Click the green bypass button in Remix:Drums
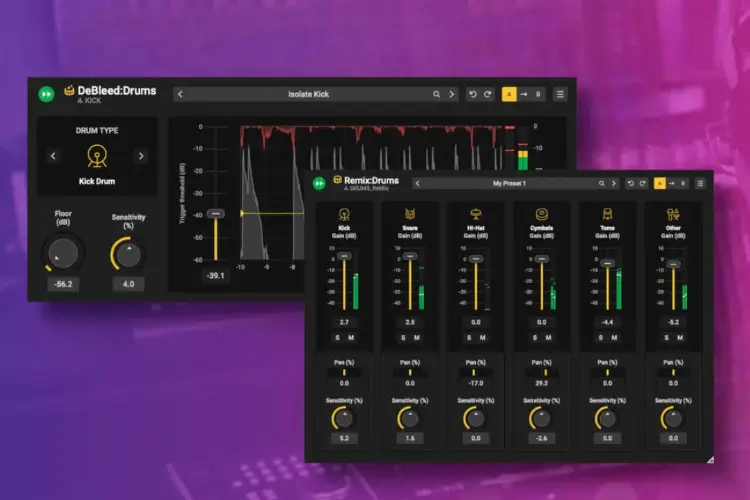Viewport: 750px width, 500px height. point(319,183)
